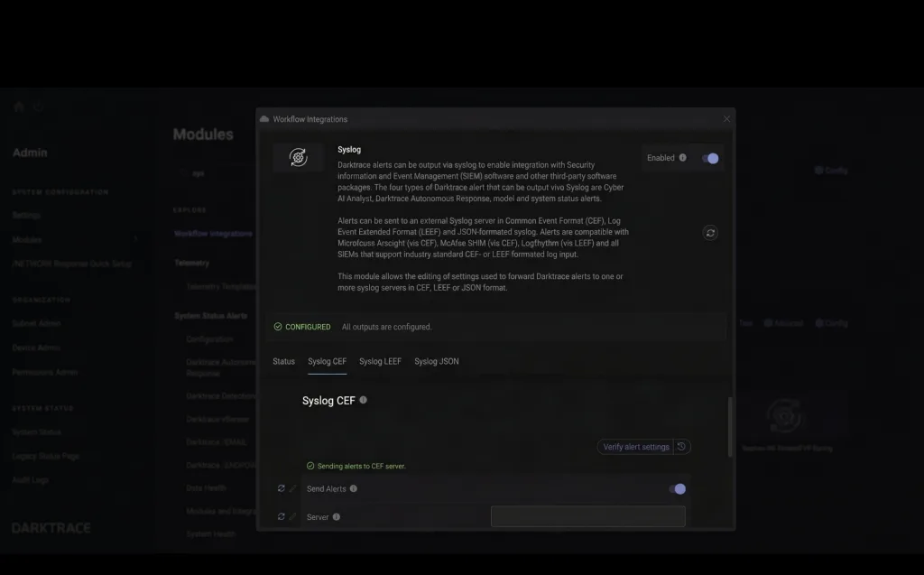Click into the Server input field

click(x=587, y=516)
